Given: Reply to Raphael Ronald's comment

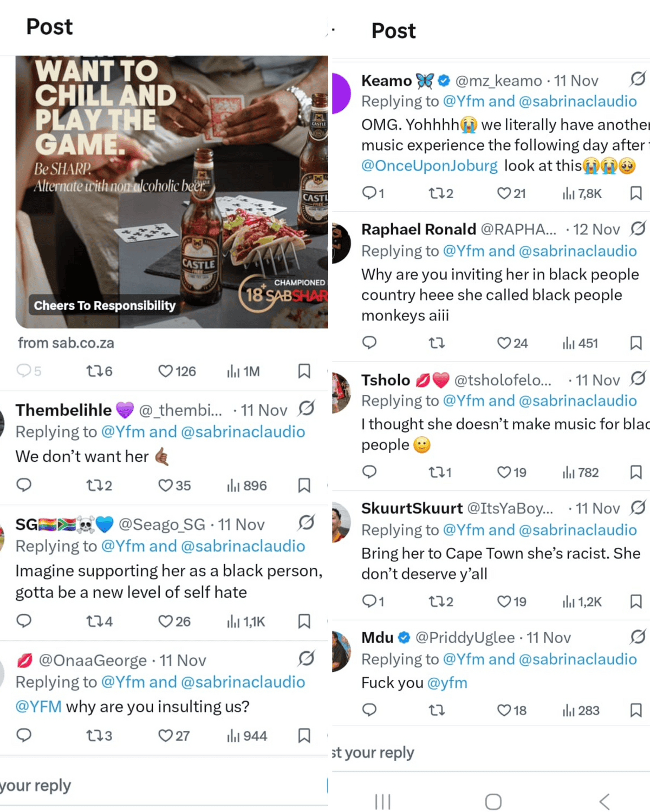Looking at the screenshot, I should point(369,343).
